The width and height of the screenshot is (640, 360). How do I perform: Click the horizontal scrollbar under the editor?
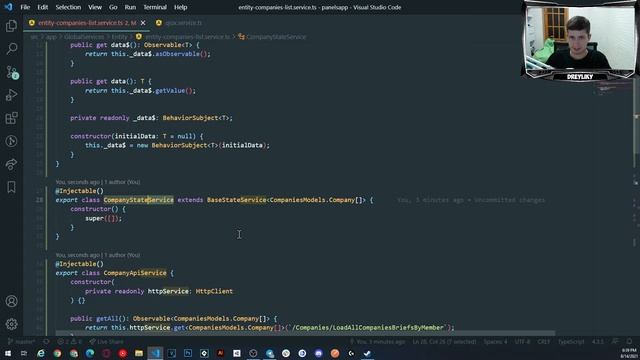(x=305, y=333)
